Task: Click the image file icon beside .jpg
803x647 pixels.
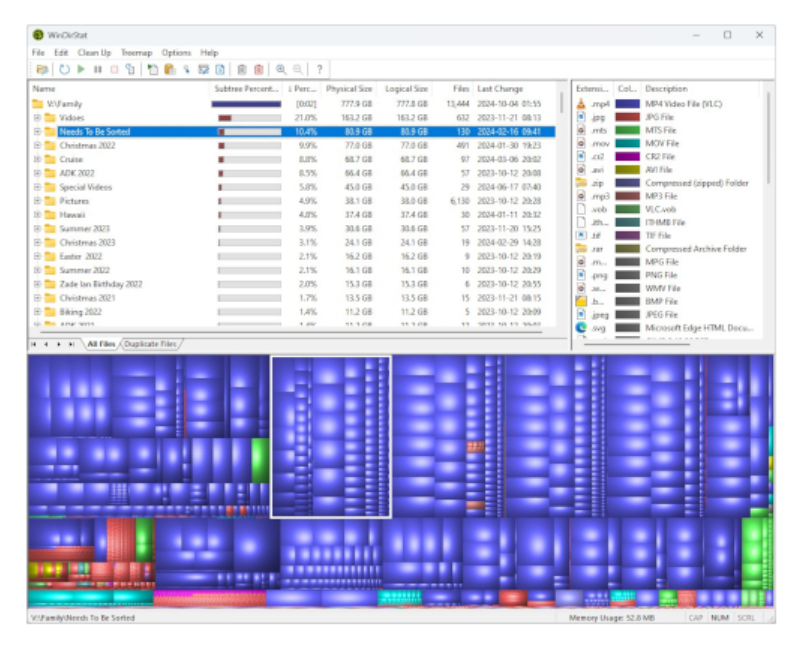Action: [581, 117]
